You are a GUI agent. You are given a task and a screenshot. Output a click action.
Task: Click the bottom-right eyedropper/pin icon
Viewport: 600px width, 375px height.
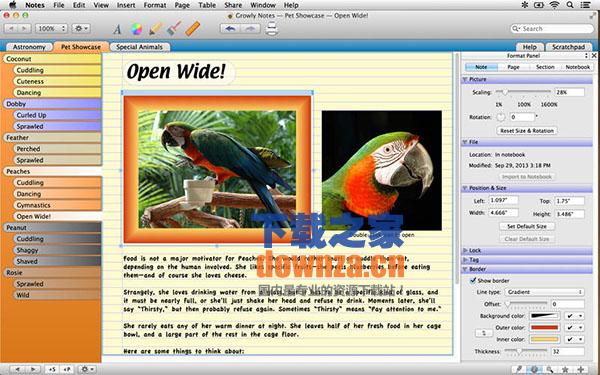[519, 369]
